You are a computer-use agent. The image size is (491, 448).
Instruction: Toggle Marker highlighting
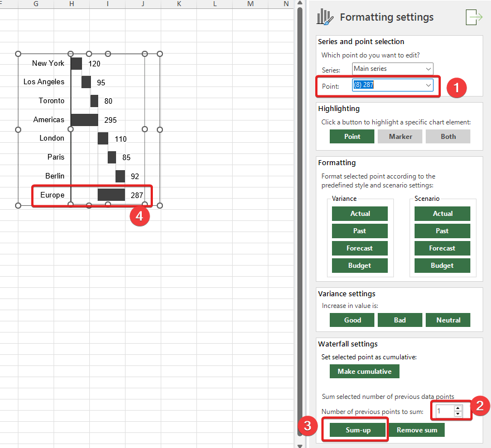400,137
